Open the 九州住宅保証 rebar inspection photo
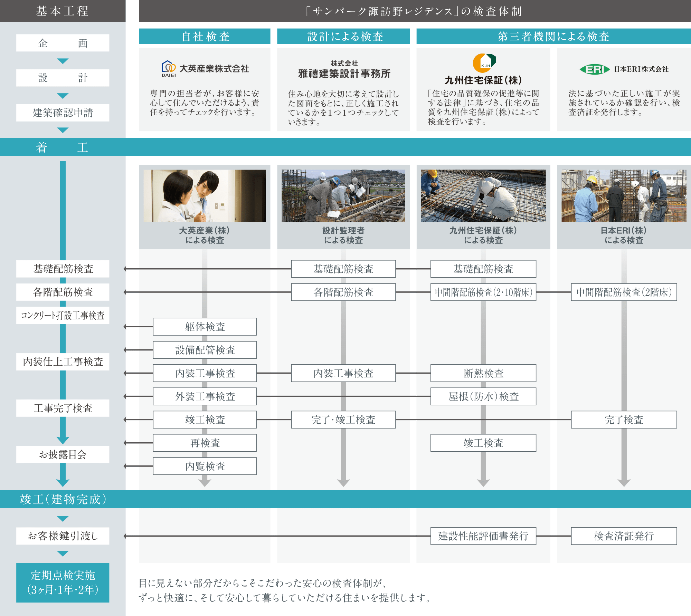Screen dimensions: 691x616 (483, 195)
